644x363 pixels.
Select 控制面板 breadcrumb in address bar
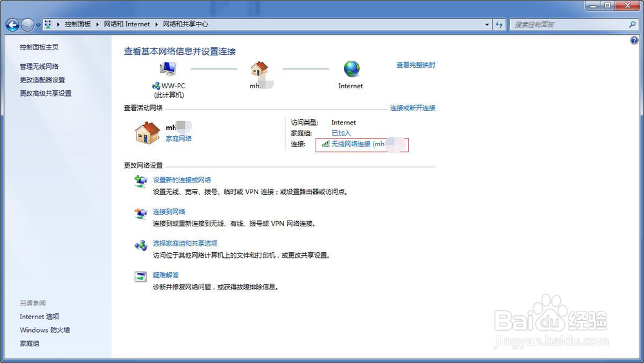pyautogui.click(x=78, y=25)
